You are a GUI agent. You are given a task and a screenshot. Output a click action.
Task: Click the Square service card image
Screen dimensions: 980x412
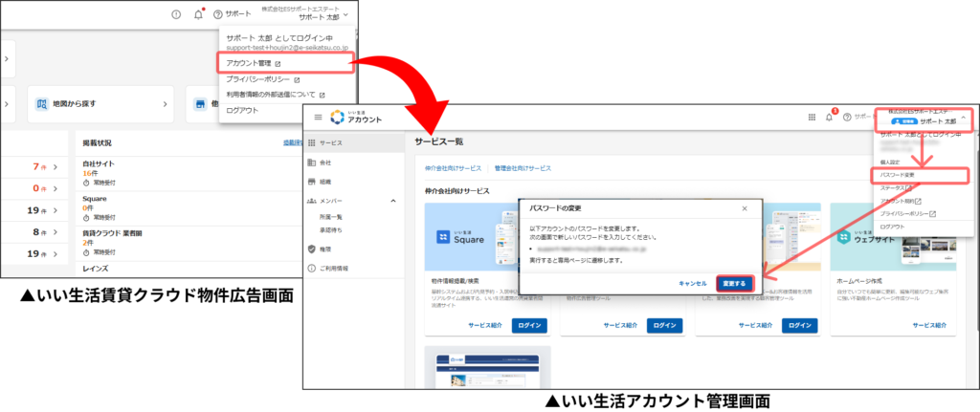click(472, 237)
